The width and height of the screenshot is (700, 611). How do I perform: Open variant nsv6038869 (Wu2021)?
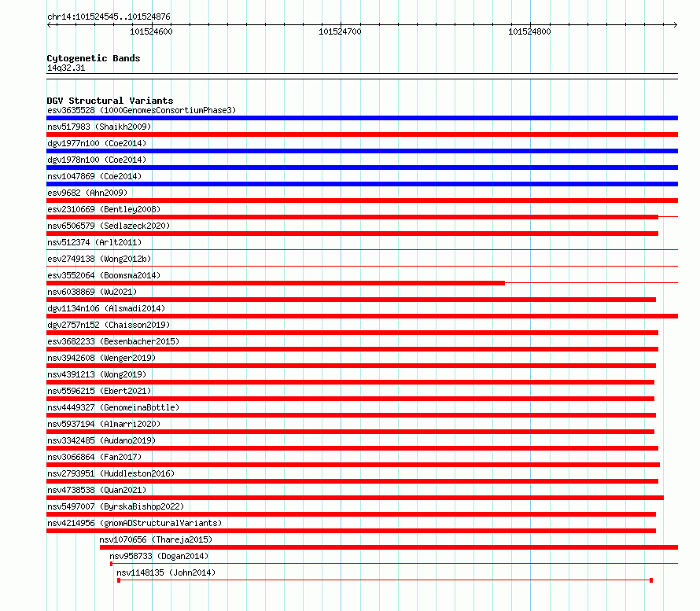tap(92, 292)
